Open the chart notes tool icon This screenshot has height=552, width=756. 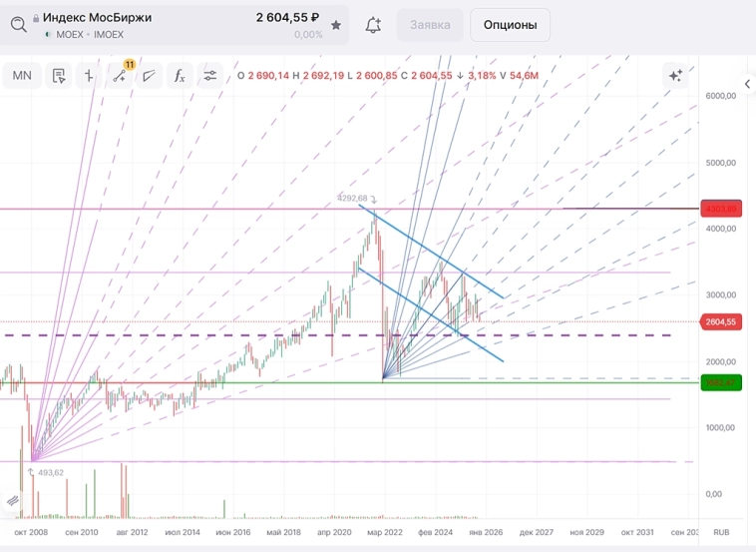(x=58, y=76)
